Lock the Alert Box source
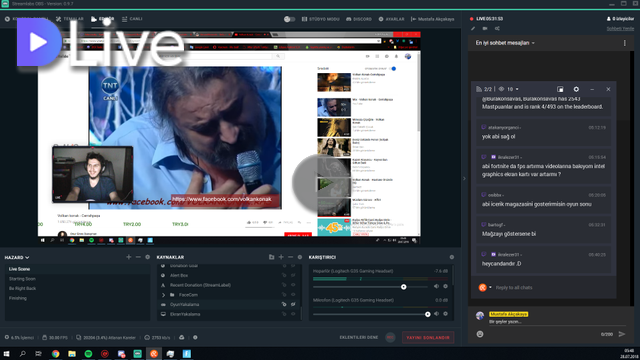 [284, 276]
